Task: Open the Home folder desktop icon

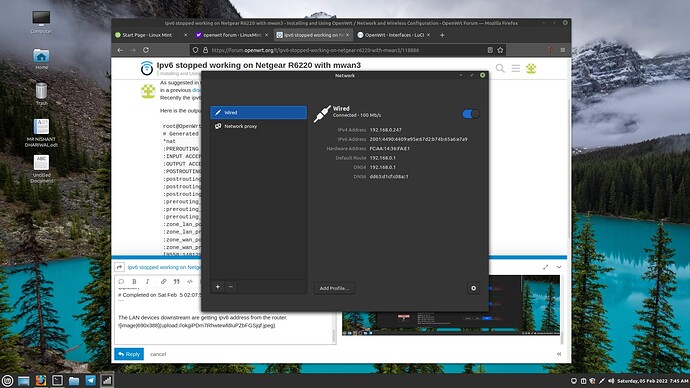Action: coord(41,59)
